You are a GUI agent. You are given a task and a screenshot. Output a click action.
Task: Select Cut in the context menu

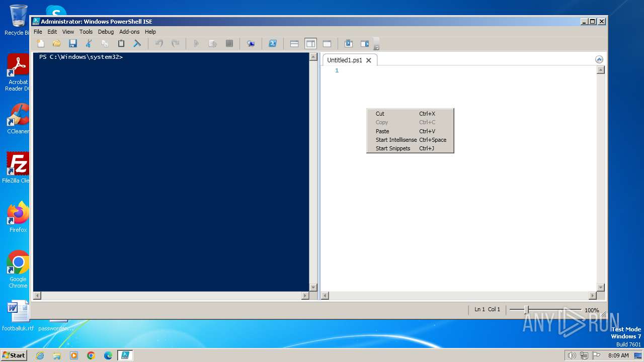pos(410,114)
